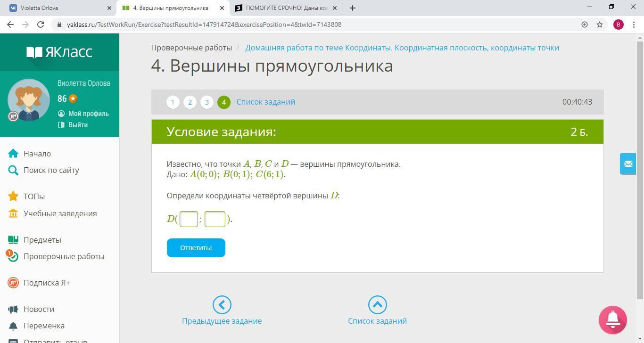
Task: Open Переменка section
Action: coord(44,326)
